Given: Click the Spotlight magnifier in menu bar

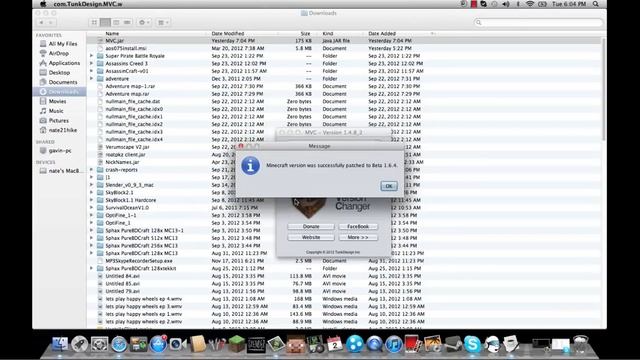Looking at the screenshot, I should pyautogui.click(x=596, y=4).
